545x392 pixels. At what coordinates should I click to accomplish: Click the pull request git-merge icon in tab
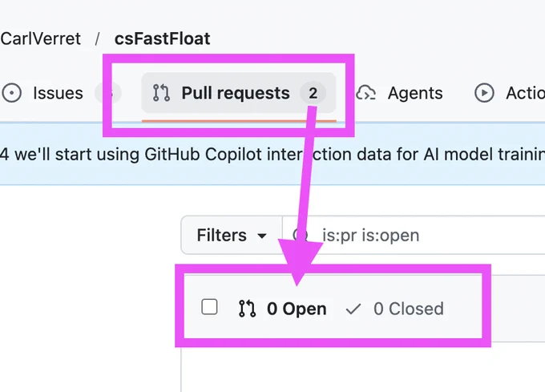(161, 93)
